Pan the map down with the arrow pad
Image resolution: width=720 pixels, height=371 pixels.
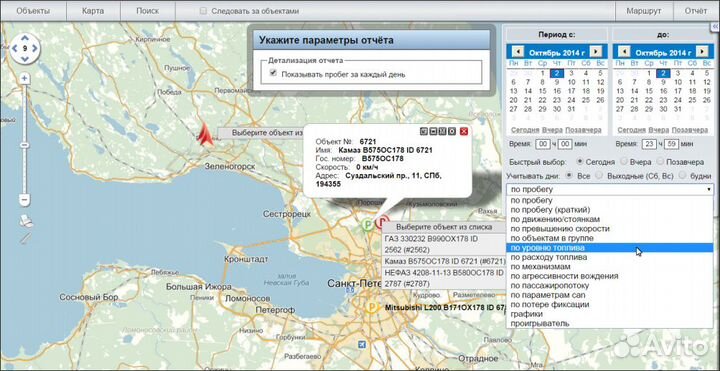25,58
